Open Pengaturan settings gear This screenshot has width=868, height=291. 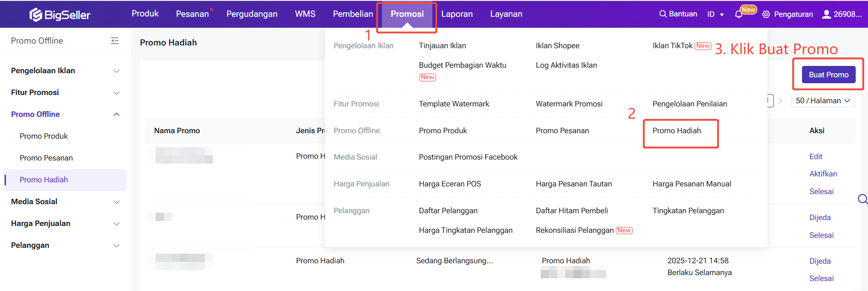click(x=766, y=15)
